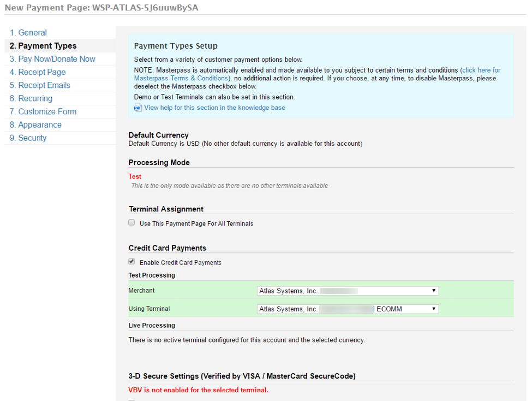Click the knowledge base help icon
532x401 pixels.
point(138,108)
